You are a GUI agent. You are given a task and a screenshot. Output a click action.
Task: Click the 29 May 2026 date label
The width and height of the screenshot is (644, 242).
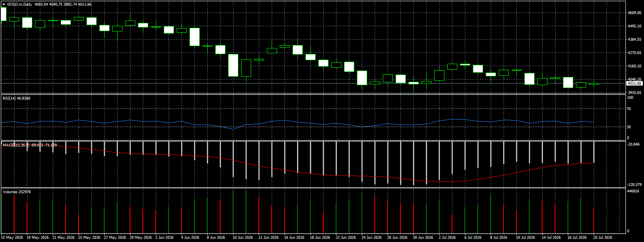(x=141, y=238)
